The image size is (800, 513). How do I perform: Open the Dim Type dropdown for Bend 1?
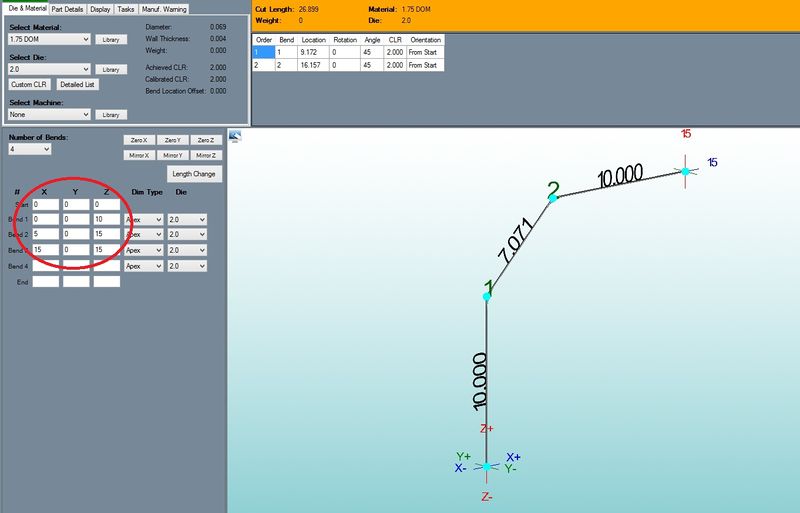point(143,219)
